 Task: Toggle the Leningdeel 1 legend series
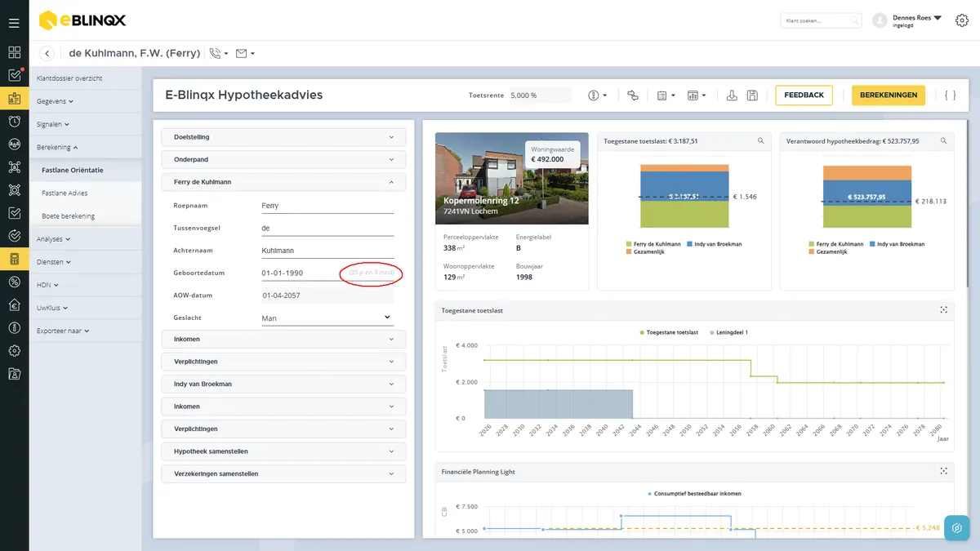click(728, 332)
